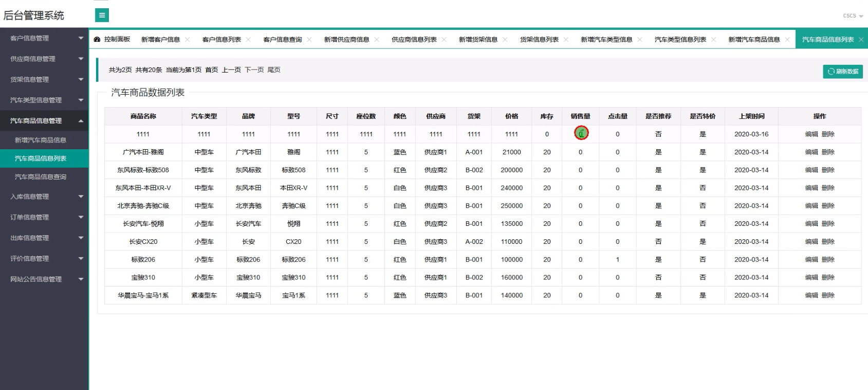Image resolution: width=868 pixels, height=390 pixels.
Task: Close the 供应商信息列表 tab
Action: pos(444,40)
